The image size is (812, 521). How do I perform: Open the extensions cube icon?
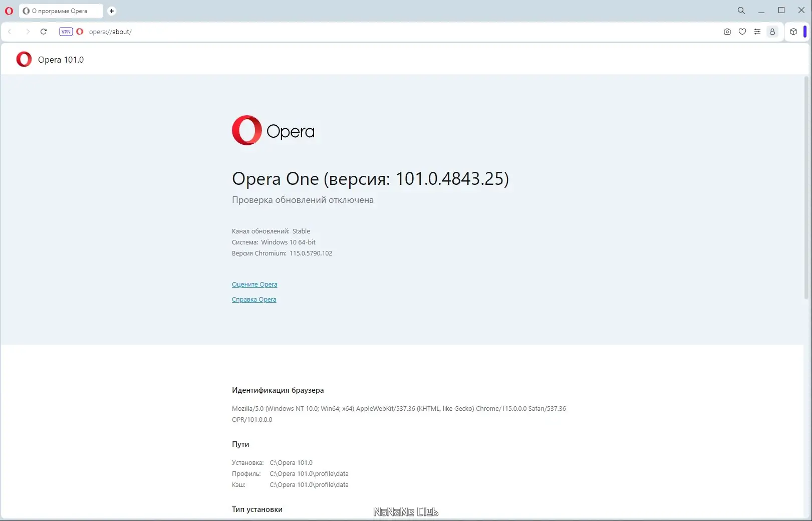point(793,32)
